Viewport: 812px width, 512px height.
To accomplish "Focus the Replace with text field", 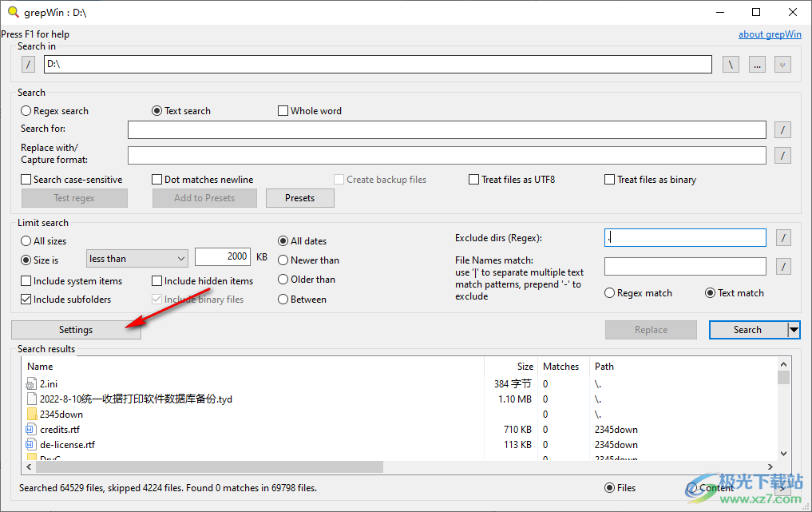I will pyautogui.click(x=447, y=154).
